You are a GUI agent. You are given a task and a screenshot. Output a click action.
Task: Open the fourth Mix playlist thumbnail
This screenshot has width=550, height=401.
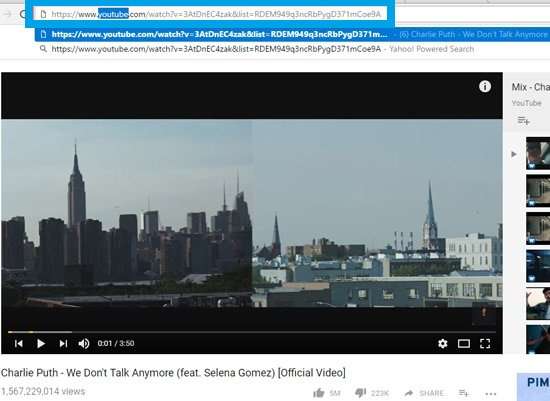coord(538,266)
